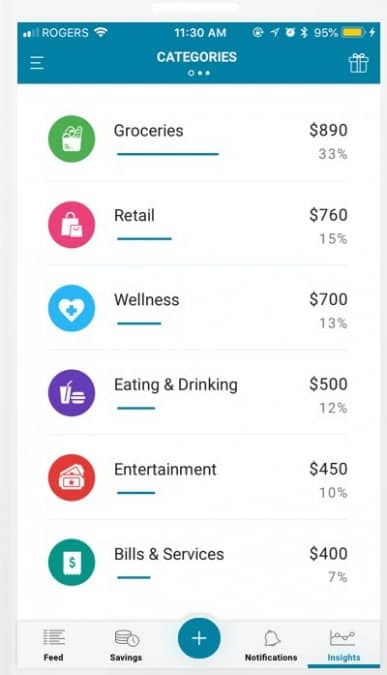Tap the Categories page indicator dots

pyautogui.click(x=199, y=73)
